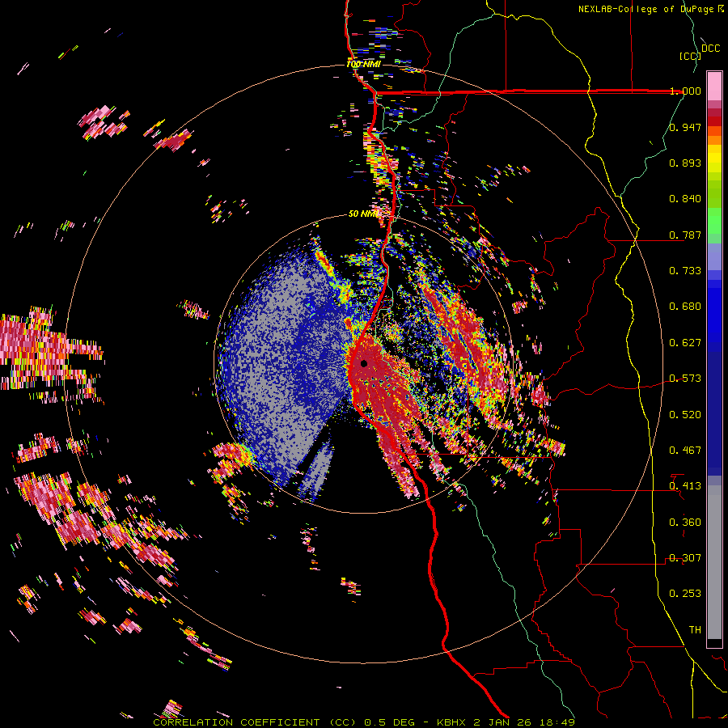Click the 0.680 scale value
Viewport: 728px width, 728px height.
[685, 307]
